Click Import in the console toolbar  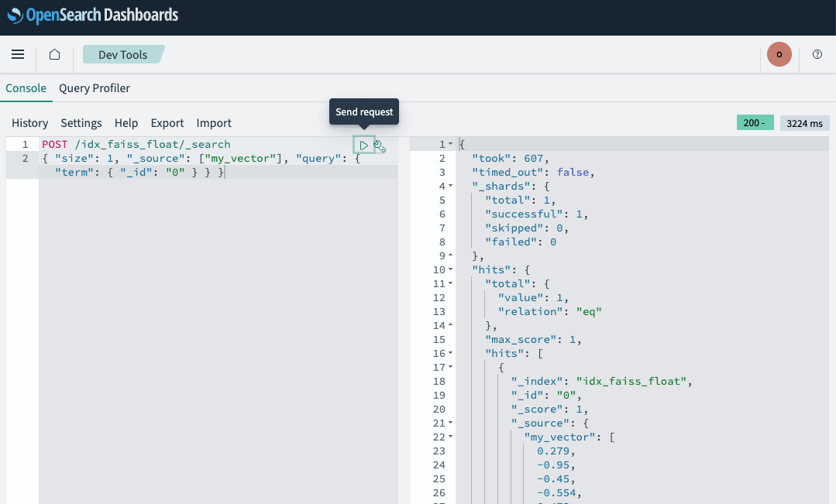(x=214, y=123)
